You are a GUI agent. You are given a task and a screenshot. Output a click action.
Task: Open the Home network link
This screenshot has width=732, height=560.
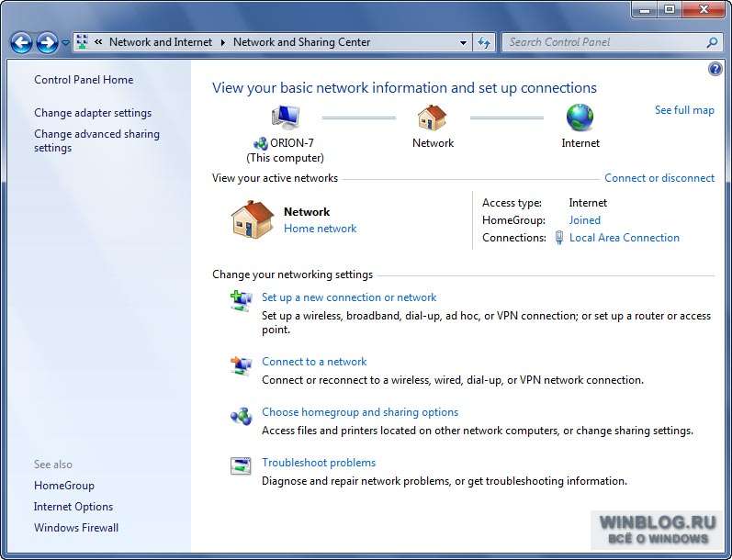tap(320, 229)
